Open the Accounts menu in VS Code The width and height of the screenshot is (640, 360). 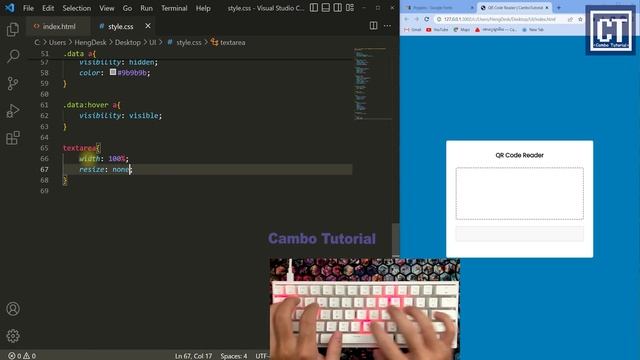pos(13,309)
